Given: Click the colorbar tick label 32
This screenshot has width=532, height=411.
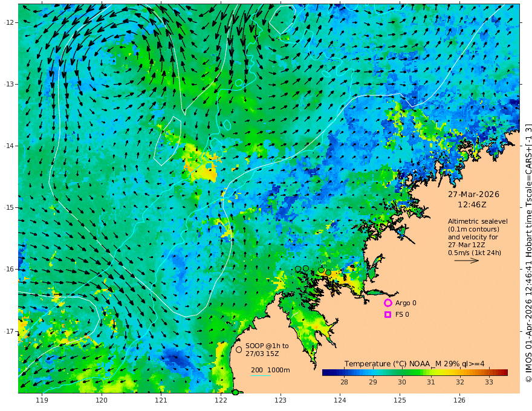Looking at the screenshot, I should pyautogui.click(x=459, y=382).
